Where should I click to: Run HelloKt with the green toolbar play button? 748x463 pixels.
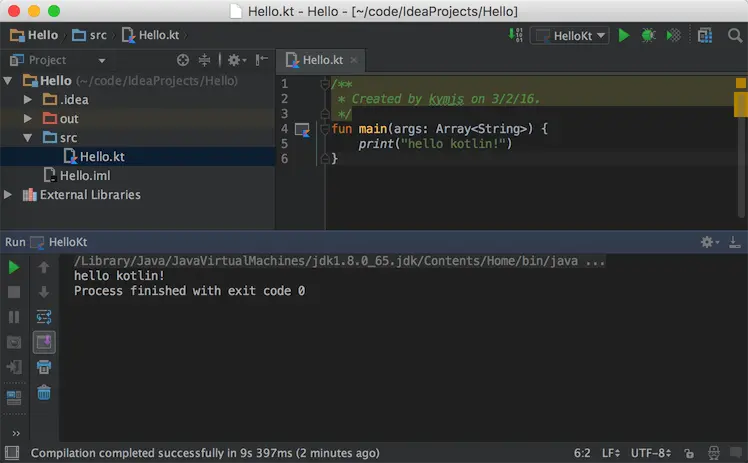(623, 35)
